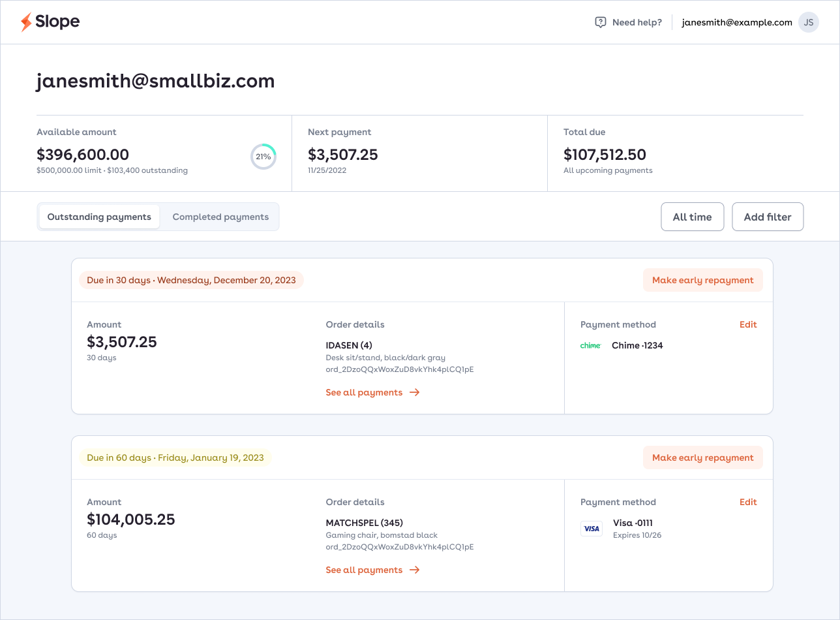Viewport: 840px width, 620px height.
Task: Click arrow next to MATCHSPEL See all payments
Action: click(x=414, y=570)
